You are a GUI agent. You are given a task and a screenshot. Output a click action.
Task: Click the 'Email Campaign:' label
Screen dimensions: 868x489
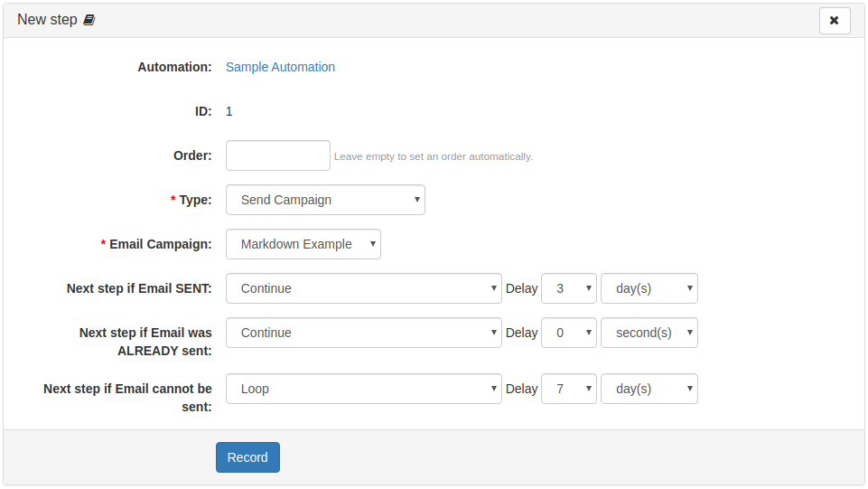(161, 244)
